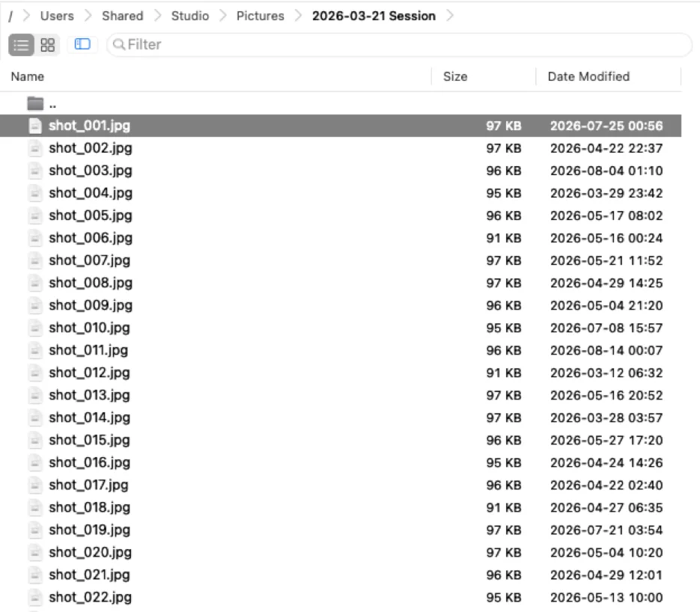Image resolution: width=700 pixels, height=612 pixels.
Task: Sort by the Date Modified column header
Action: pos(588,77)
